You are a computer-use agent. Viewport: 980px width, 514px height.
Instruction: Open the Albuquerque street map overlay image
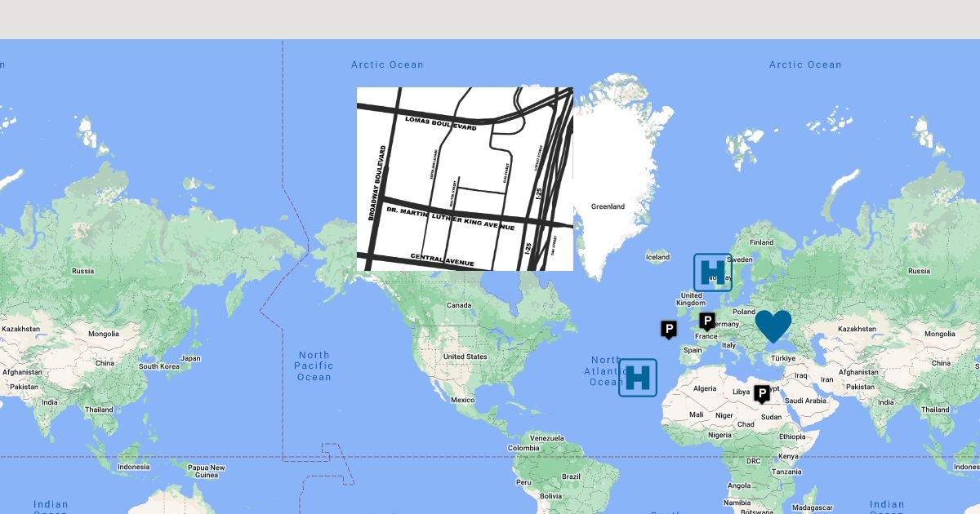pos(465,179)
